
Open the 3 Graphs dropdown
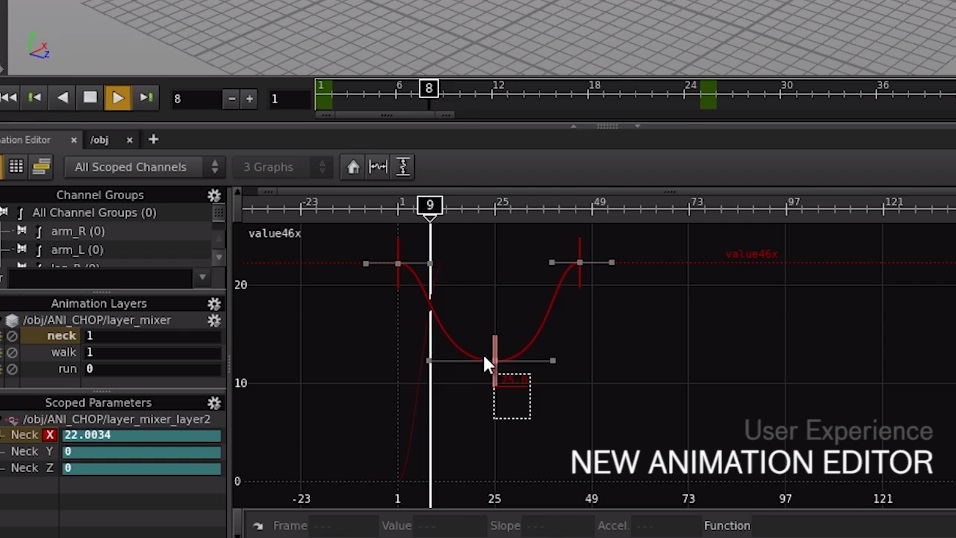(284, 167)
